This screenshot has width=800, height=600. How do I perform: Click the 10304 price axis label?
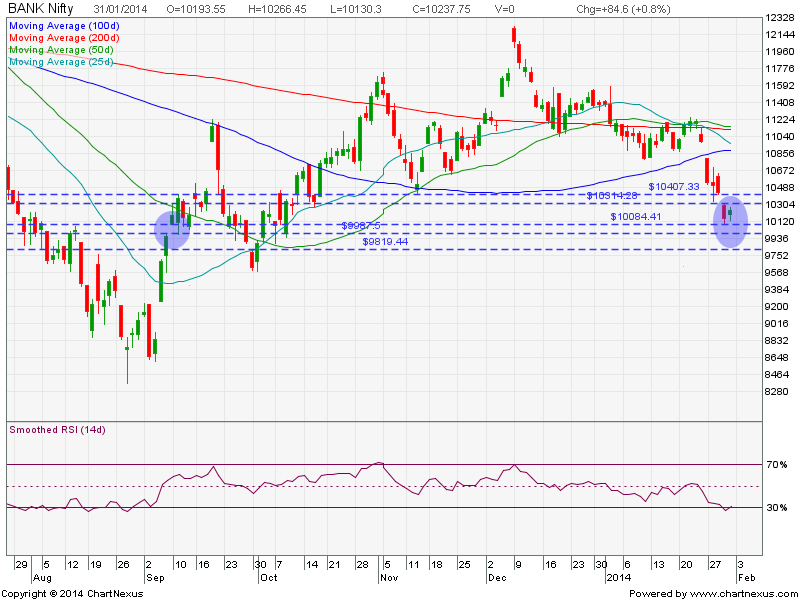[x=780, y=205]
